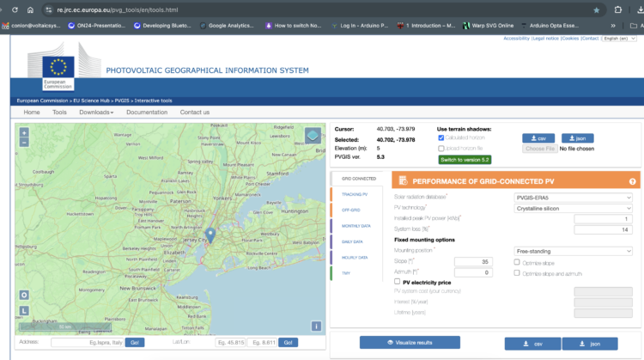Image resolution: width=644 pixels, height=360 pixels.
Task: Open the Solar radiation database dropdown
Action: point(572,197)
